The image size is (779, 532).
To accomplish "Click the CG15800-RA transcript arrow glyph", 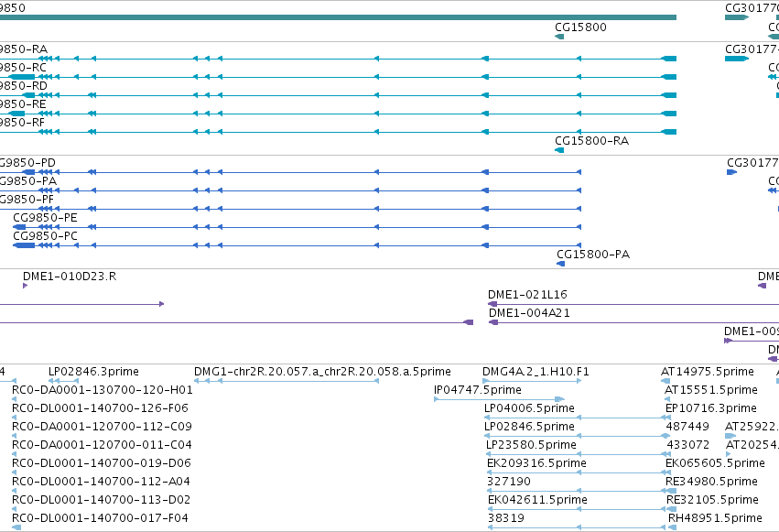I will coord(559,150).
